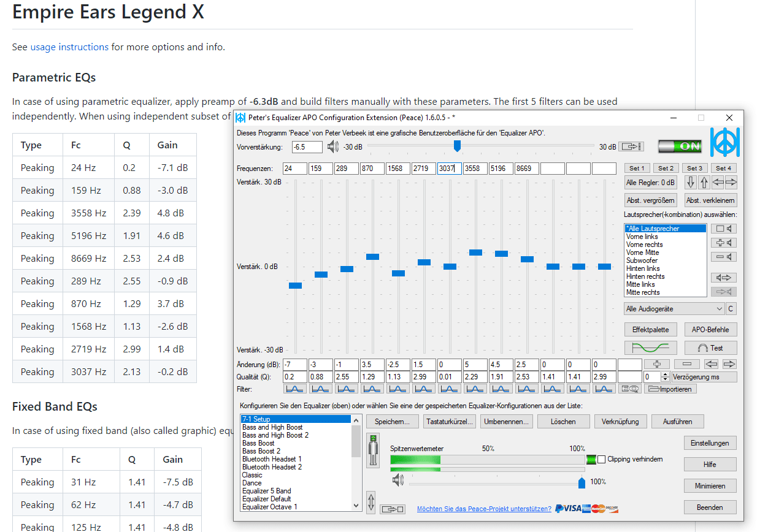Click the Tastaturkürzel... button

(x=450, y=422)
